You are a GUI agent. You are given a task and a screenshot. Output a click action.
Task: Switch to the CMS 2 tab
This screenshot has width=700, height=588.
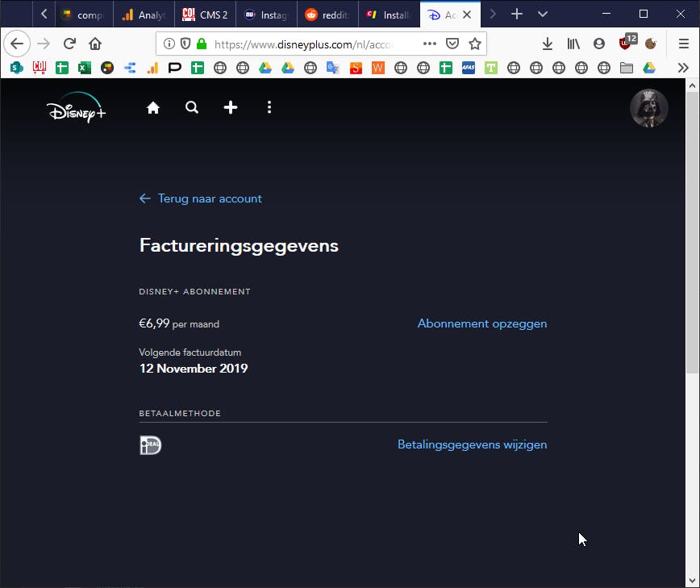[205, 15]
